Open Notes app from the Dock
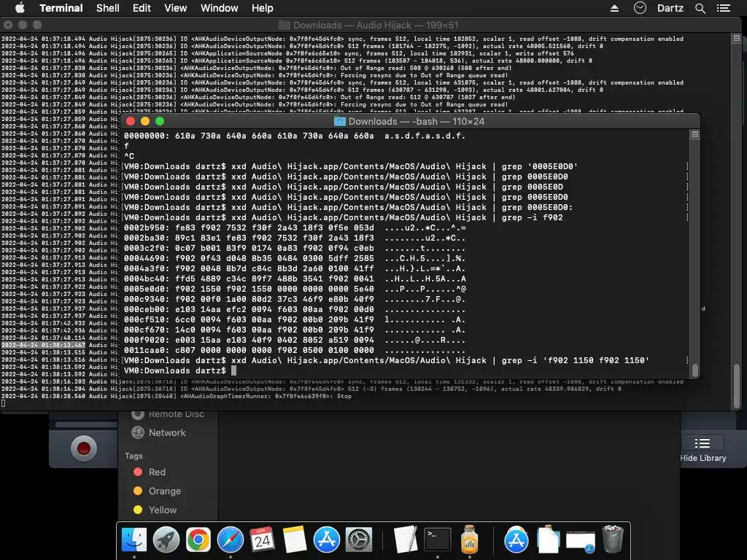The height and width of the screenshot is (560, 747). (295, 540)
